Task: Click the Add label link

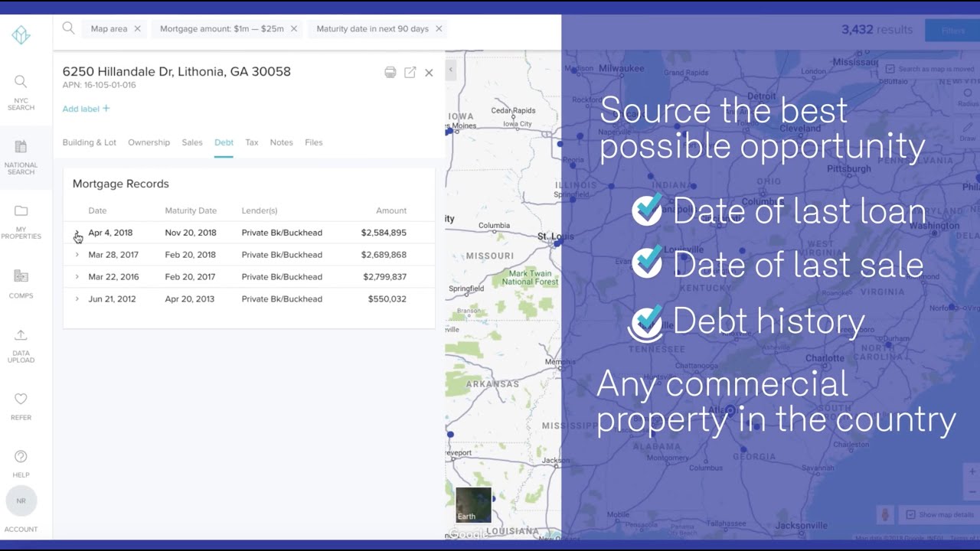Action: click(x=86, y=109)
